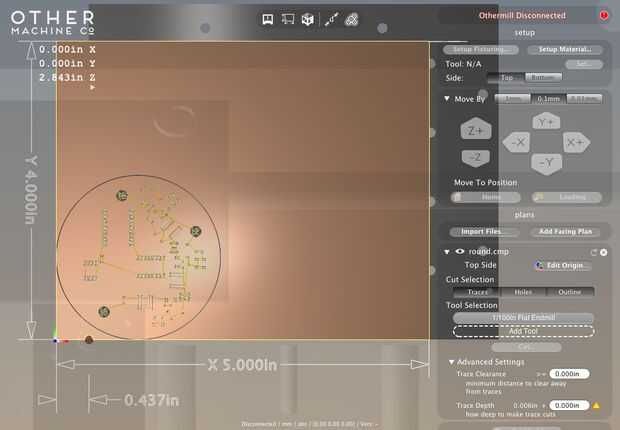Choose the 1mm move increment
The width and height of the screenshot is (620, 430).
[512, 99]
